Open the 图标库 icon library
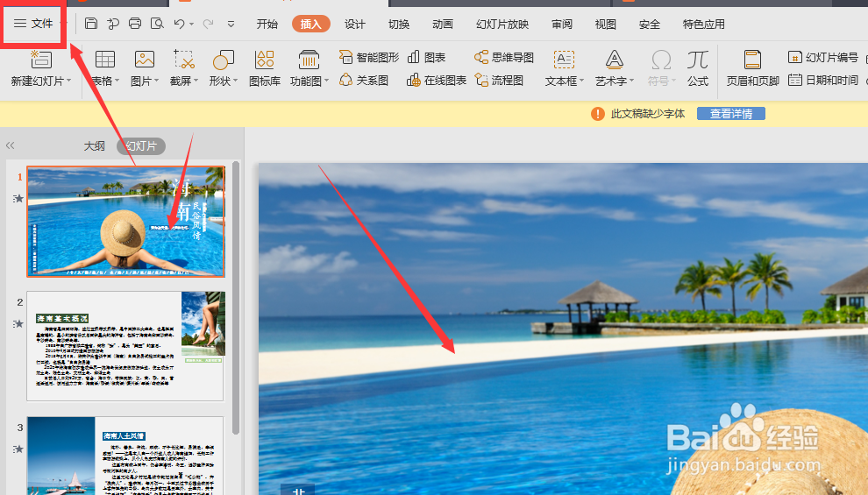Screen dimensions: 868x495 pyautogui.click(x=264, y=68)
